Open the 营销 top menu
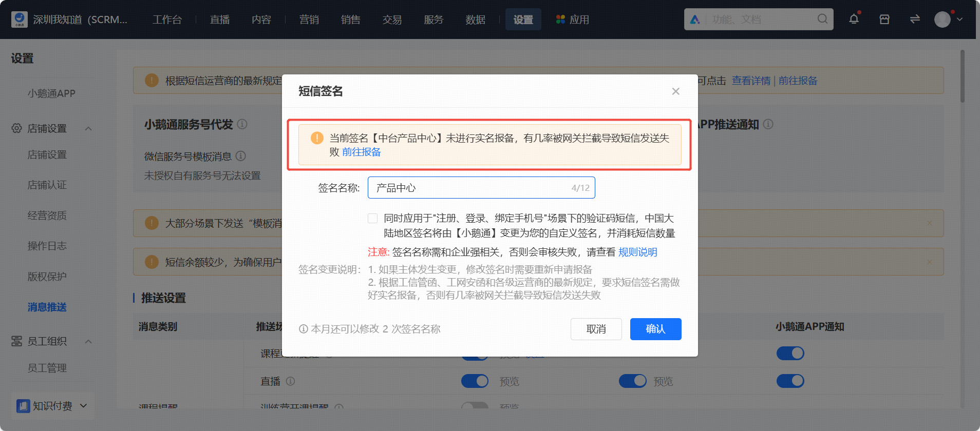 coord(309,19)
